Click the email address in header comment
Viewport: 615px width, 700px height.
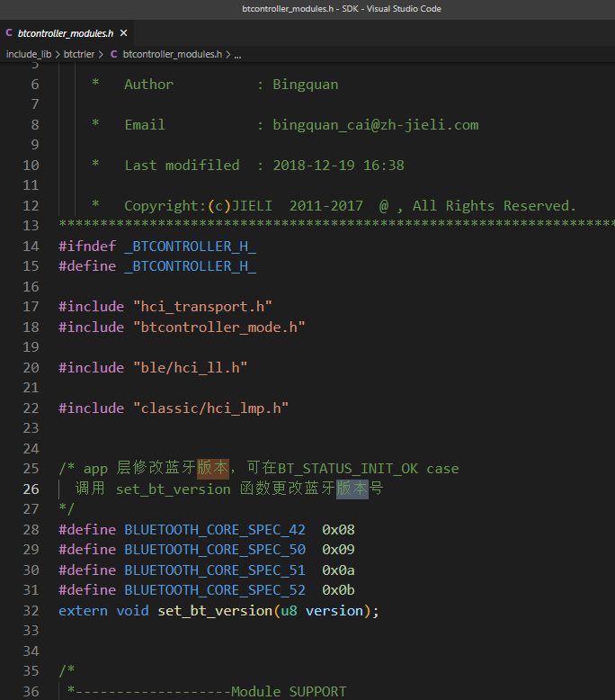pyautogui.click(x=376, y=125)
